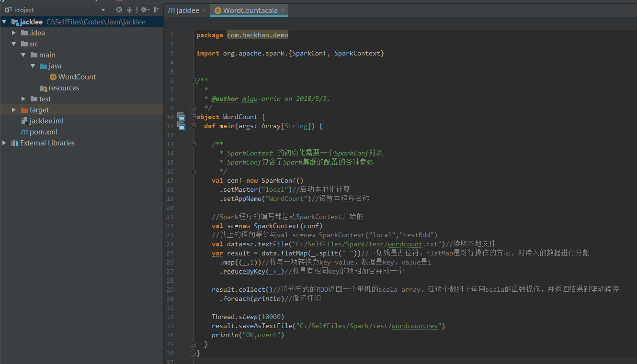This screenshot has height=364, width=637.
Task: Click the gutter icon on line 11
Action: coord(181,126)
